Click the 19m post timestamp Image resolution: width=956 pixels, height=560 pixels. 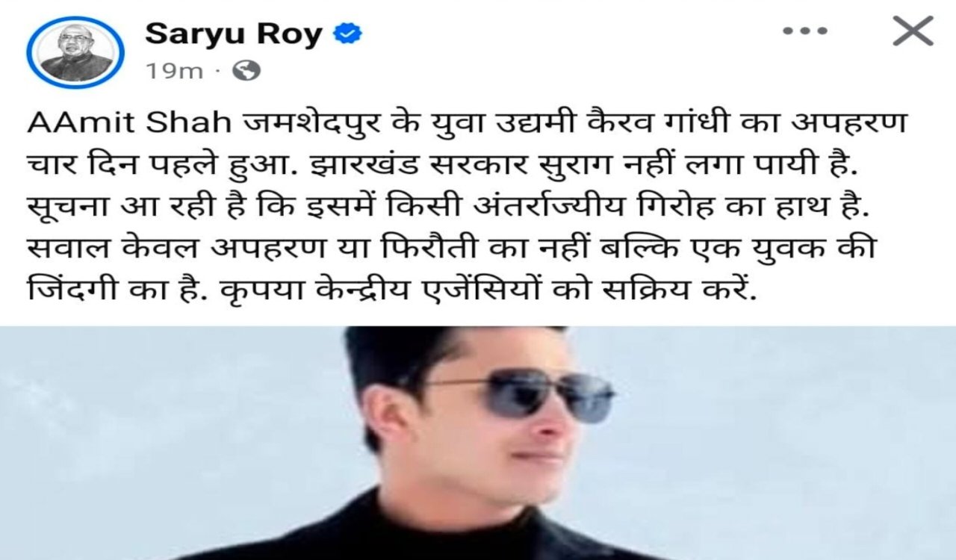(174, 71)
